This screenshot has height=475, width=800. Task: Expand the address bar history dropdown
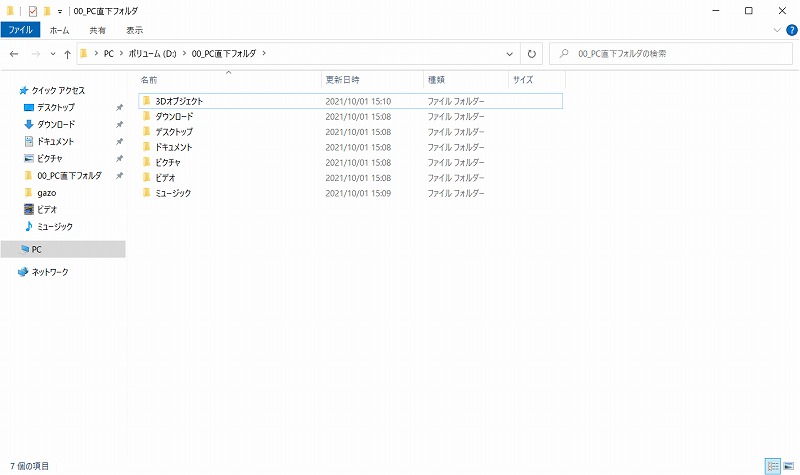tap(509, 54)
